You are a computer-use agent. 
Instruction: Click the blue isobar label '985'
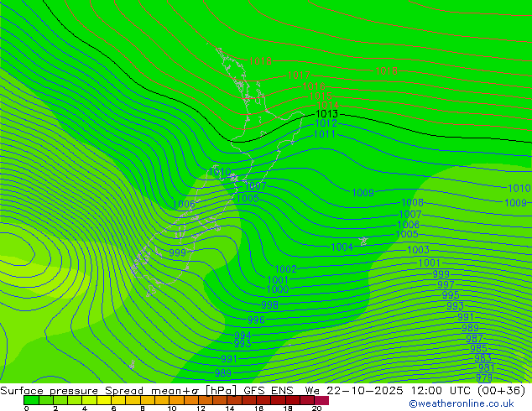click(479, 348)
